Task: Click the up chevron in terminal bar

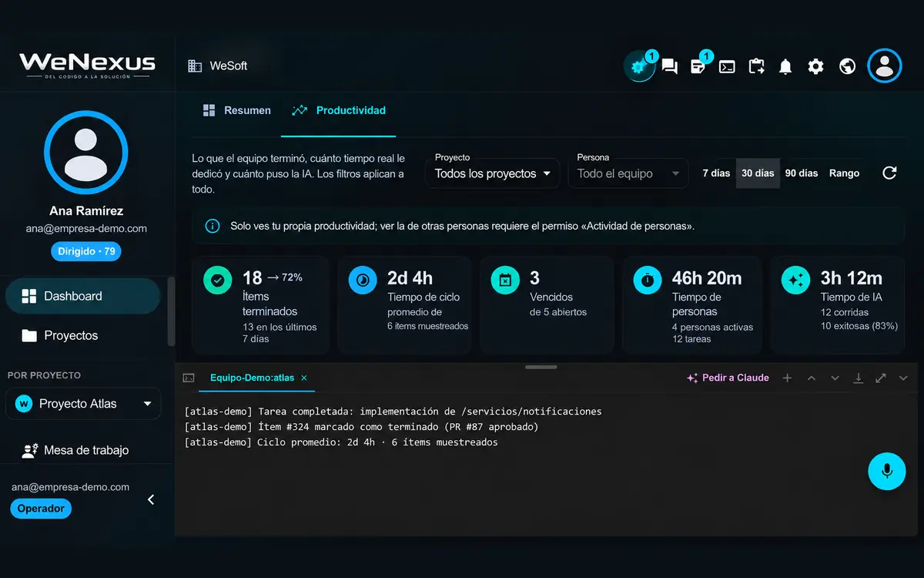Action: pyautogui.click(x=811, y=378)
